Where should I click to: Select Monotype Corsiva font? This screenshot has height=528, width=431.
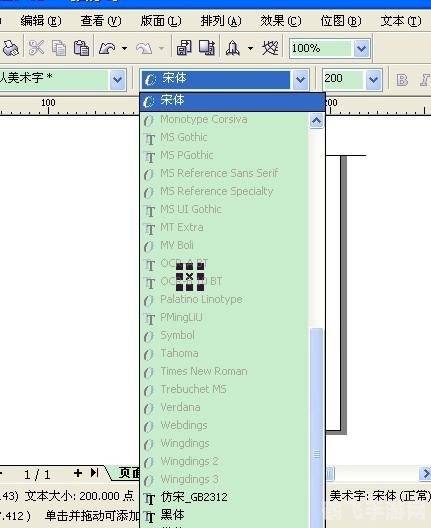tap(224, 119)
